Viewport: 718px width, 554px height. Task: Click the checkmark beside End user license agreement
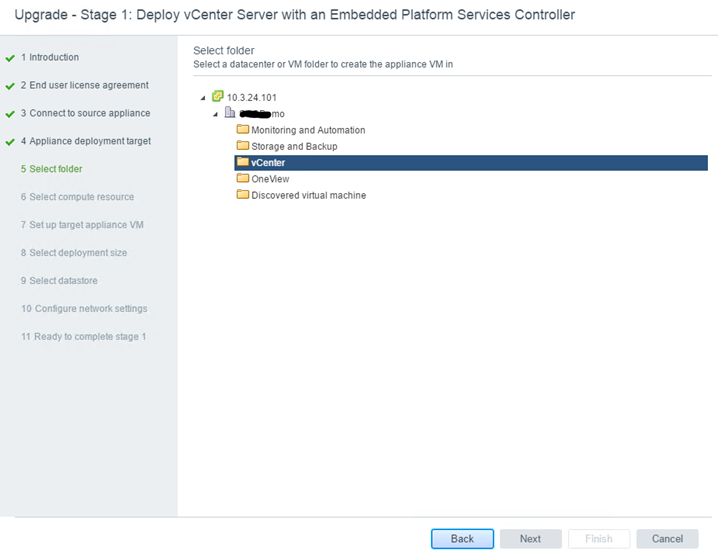(x=10, y=86)
